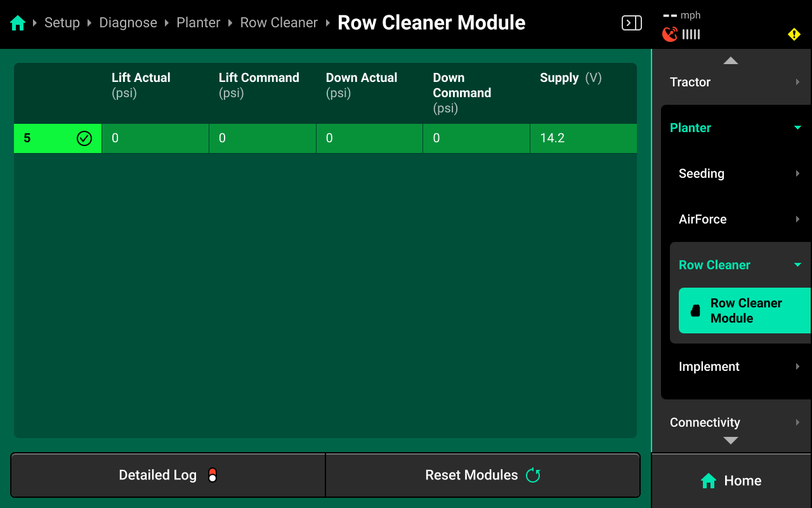Collapse the Planter section in sidebar
812x508 pixels.
click(797, 128)
